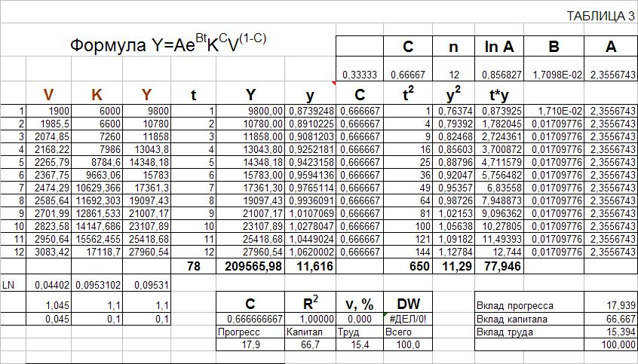Click the n parameter header cell
Viewport: 638px width, 364px height.
(x=453, y=47)
